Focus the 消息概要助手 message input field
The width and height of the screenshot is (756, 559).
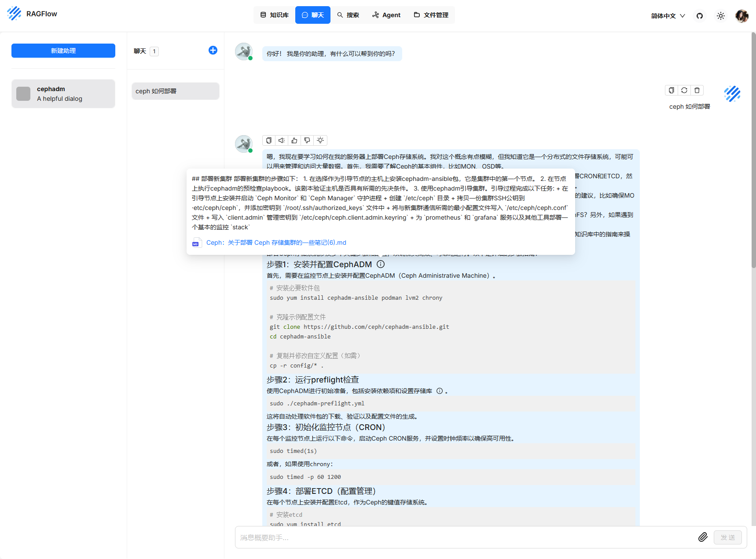(x=466, y=537)
